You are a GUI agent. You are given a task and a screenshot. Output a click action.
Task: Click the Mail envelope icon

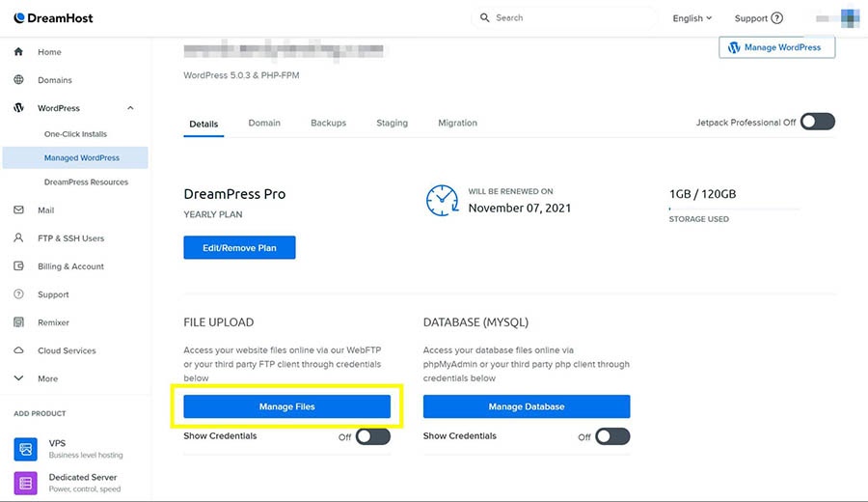18,209
